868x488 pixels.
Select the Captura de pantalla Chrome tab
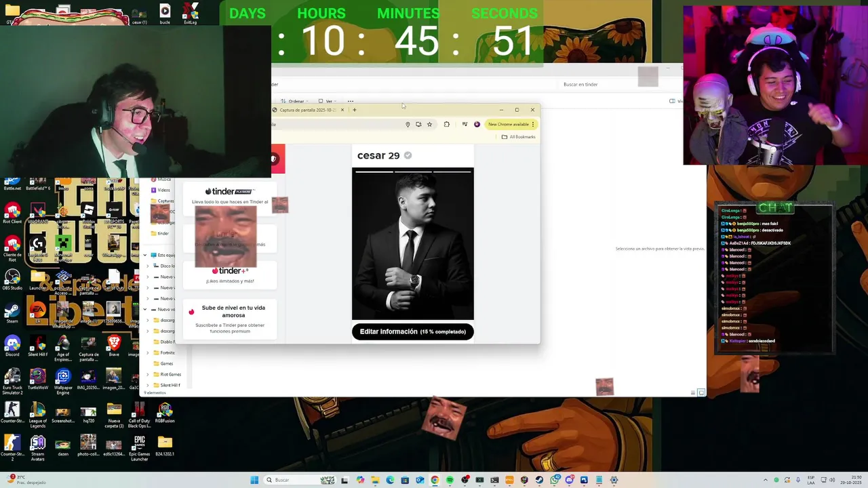[x=307, y=110]
